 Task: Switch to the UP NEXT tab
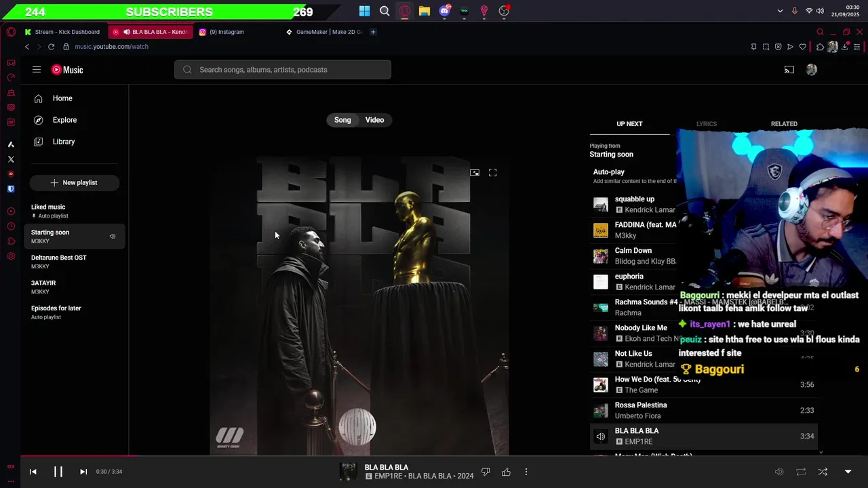pyautogui.click(x=629, y=124)
